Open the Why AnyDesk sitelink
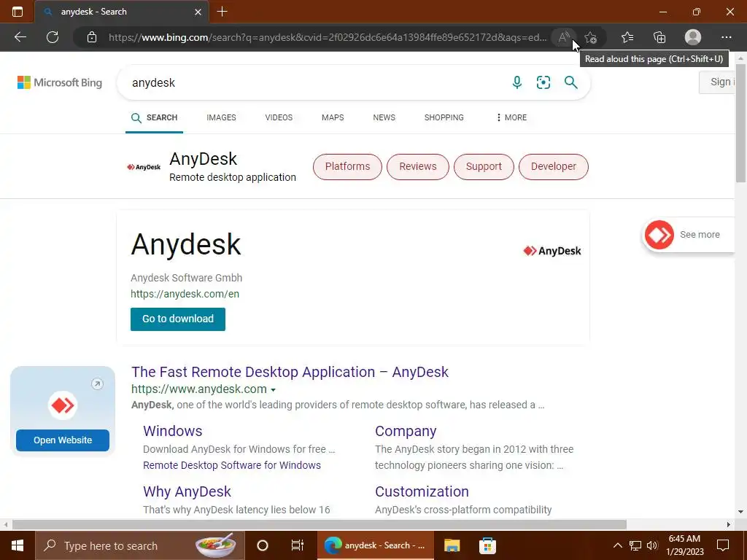The width and height of the screenshot is (747, 560). [x=187, y=491]
